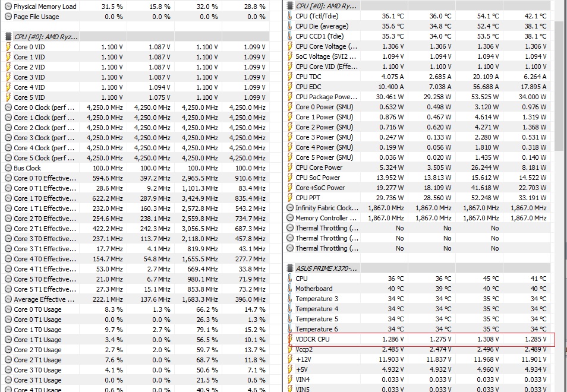Click the clock icon beside Bus Clock

8,168
